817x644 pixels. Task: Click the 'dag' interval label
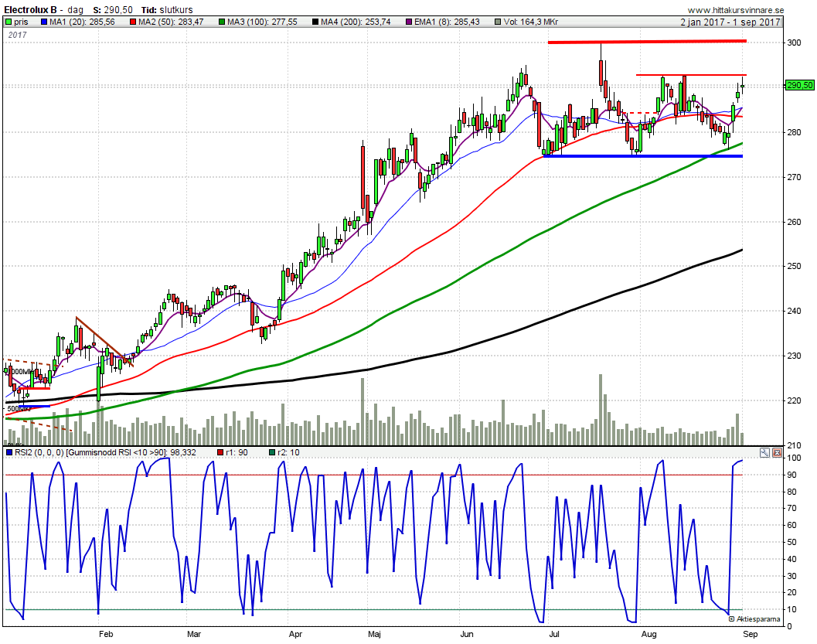pyautogui.click(x=76, y=10)
